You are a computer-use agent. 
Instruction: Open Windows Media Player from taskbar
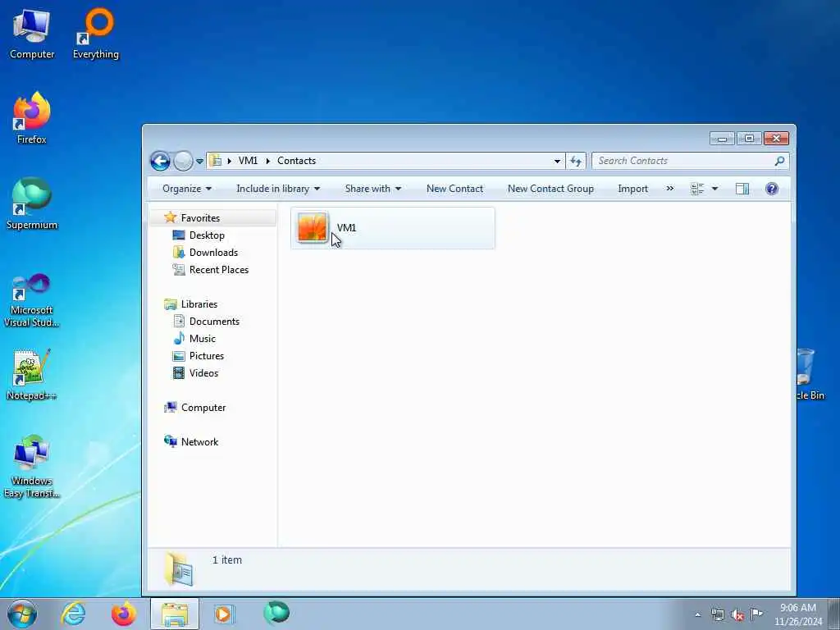[223, 614]
